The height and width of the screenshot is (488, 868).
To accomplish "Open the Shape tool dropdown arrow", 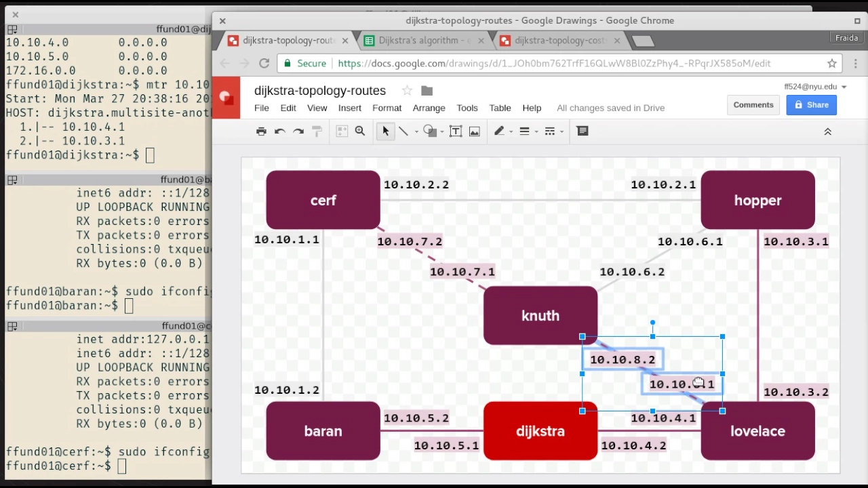I will 441,132.
